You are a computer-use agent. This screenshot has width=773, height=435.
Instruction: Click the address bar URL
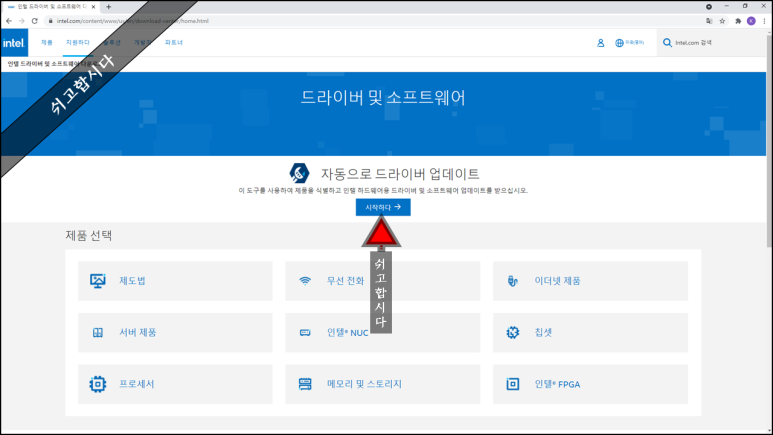pyautogui.click(x=132, y=21)
